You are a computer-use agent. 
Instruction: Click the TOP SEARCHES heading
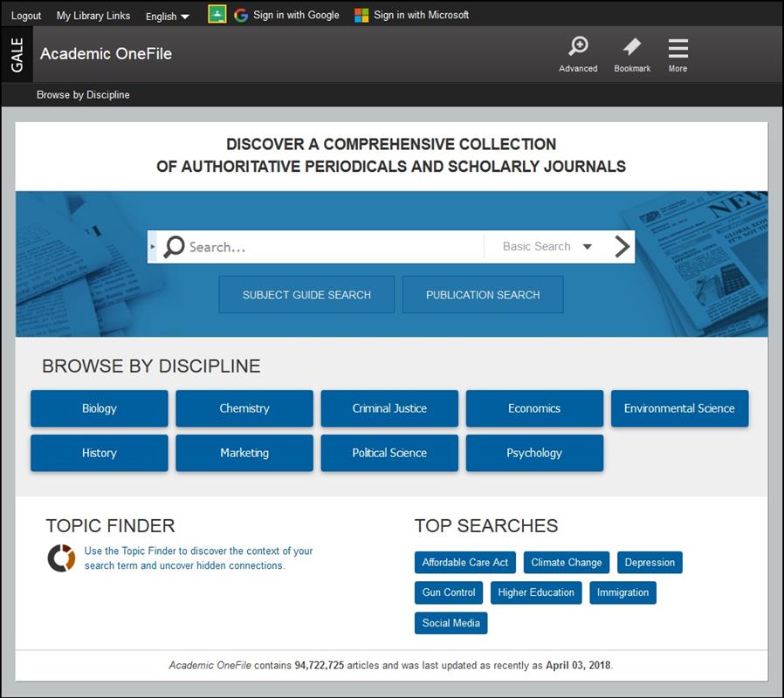(x=486, y=525)
